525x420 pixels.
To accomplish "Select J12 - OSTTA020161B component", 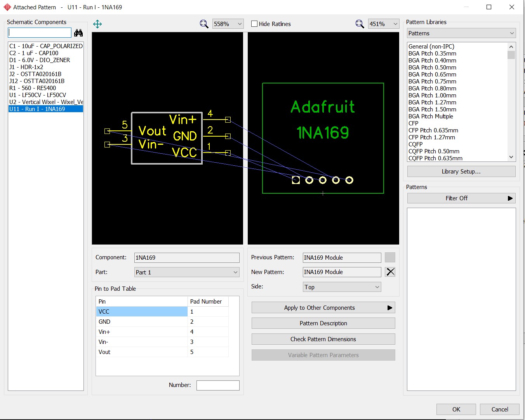I will coord(46,81).
